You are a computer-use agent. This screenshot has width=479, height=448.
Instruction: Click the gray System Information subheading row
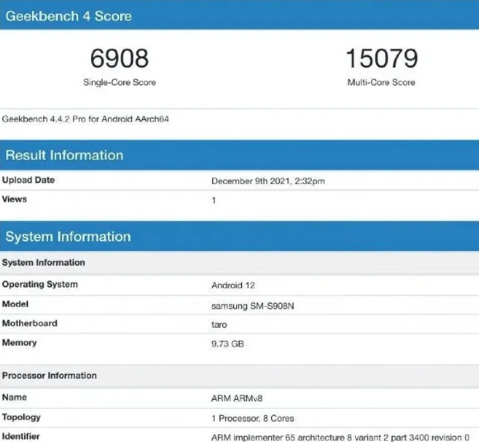tap(239, 262)
